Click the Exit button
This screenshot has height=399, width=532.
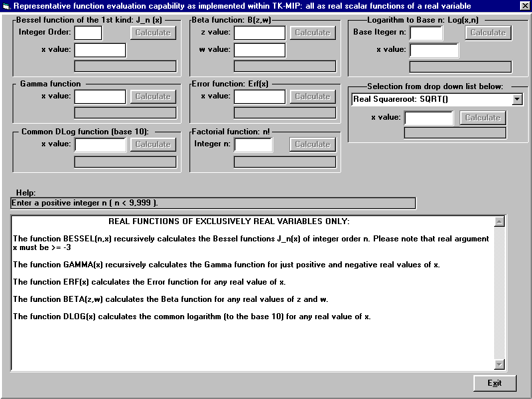tap(495, 383)
